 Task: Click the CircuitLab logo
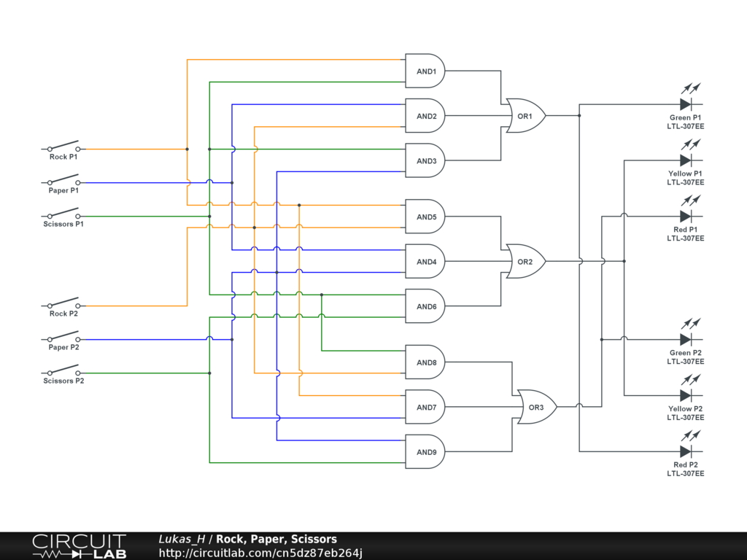(x=79, y=546)
